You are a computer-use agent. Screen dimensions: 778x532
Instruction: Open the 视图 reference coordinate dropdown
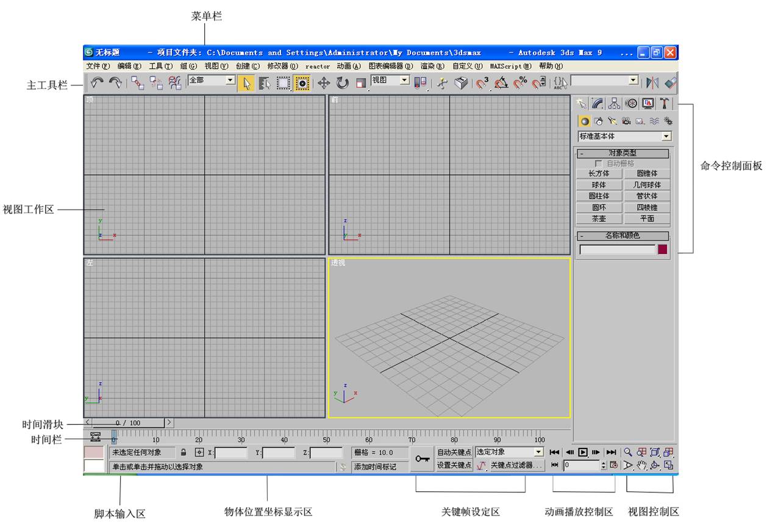[390, 80]
